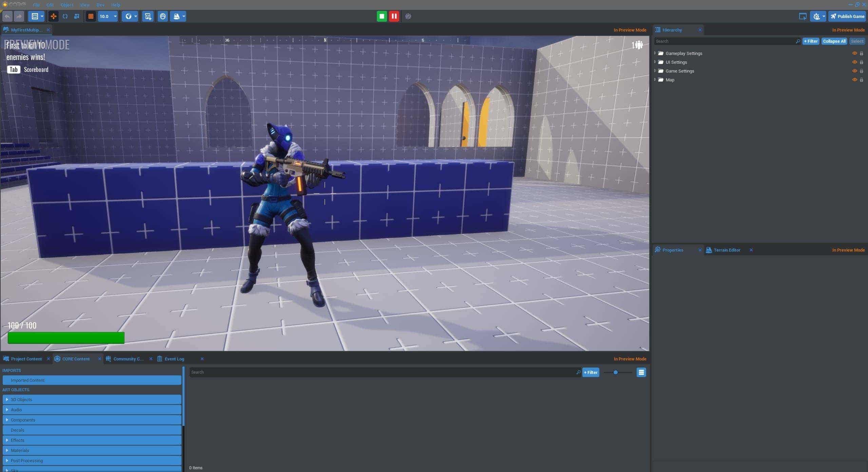Toggle visibility of UI Settings layer
This screenshot has width=868, height=472.
(x=854, y=62)
